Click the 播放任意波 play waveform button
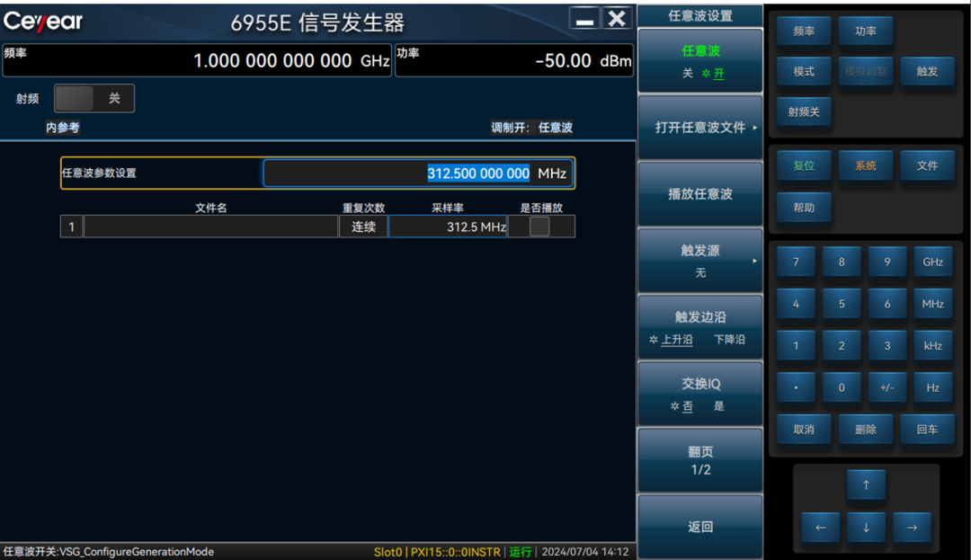This screenshot has height=560, width=971. (x=700, y=193)
